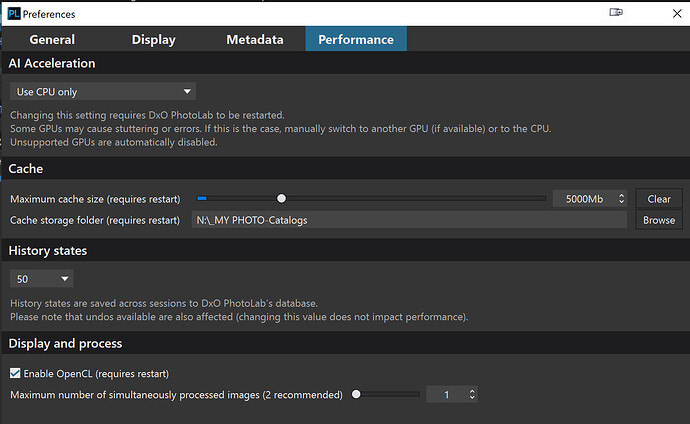Click the simultaneously processed images slider handle
This screenshot has height=424, width=690.
(356, 395)
